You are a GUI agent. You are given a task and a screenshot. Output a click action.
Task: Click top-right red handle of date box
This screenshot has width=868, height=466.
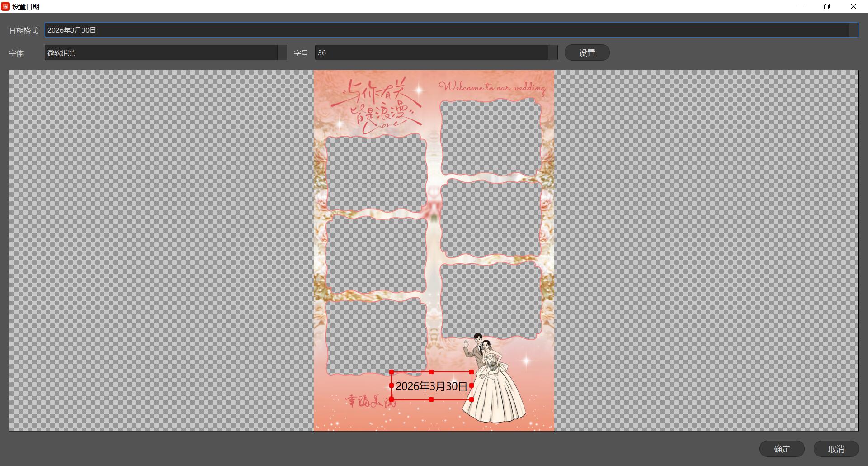(472, 372)
